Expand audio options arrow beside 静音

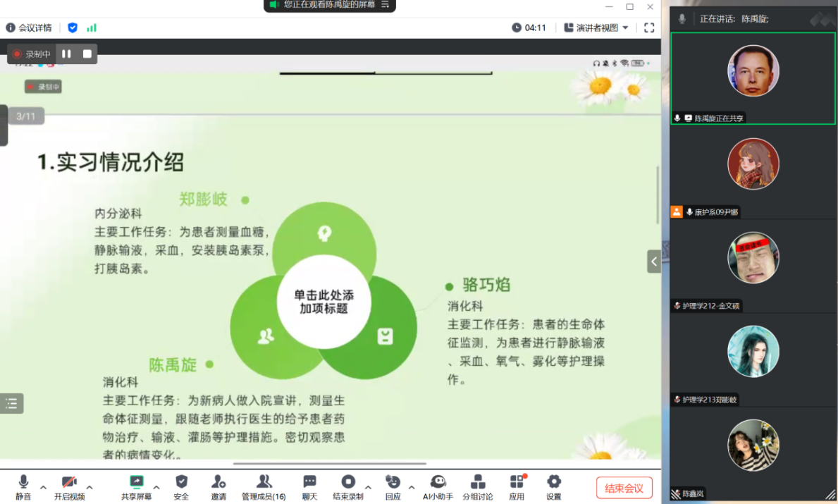pyautogui.click(x=43, y=487)
